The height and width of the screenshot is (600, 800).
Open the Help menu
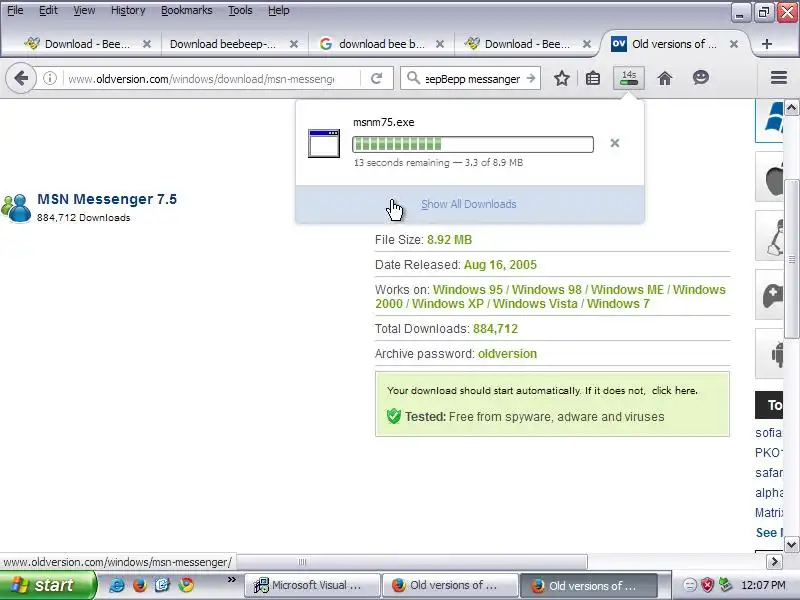279,10
